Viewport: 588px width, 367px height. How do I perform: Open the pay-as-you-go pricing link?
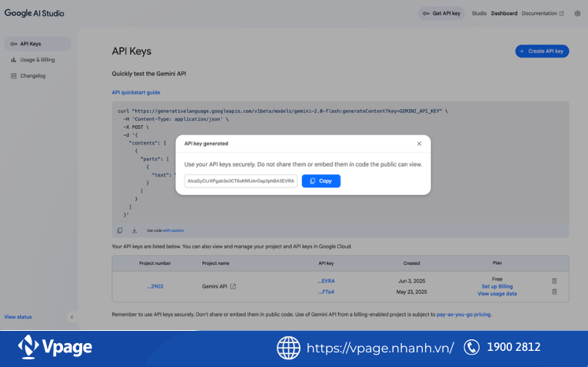(463, 315)
